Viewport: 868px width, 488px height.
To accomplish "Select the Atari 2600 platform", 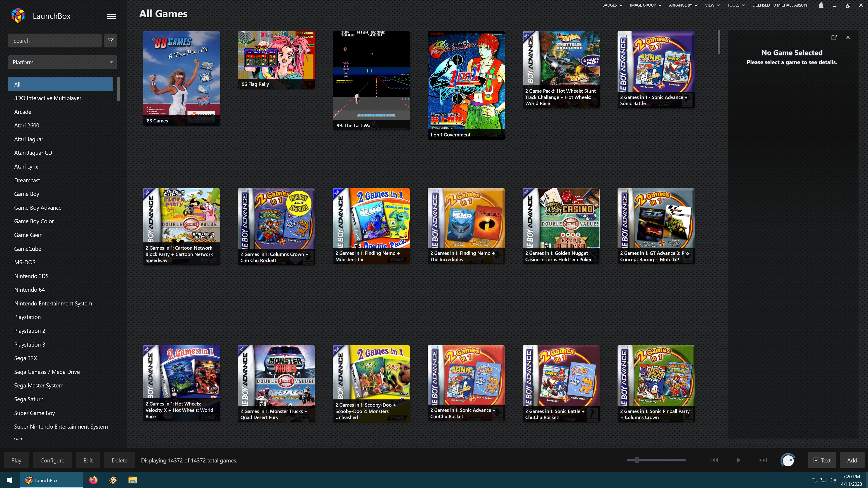I will [61, 125].
